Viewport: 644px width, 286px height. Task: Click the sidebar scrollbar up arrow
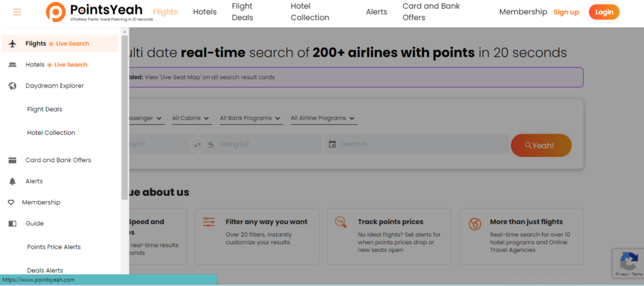pyautogui.click(x=125, y=31)
